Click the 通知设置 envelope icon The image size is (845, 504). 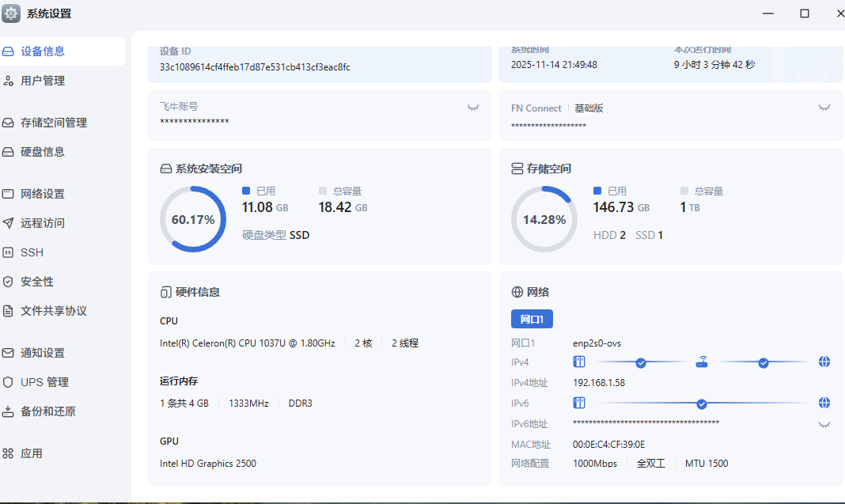(x=8, y=353)
